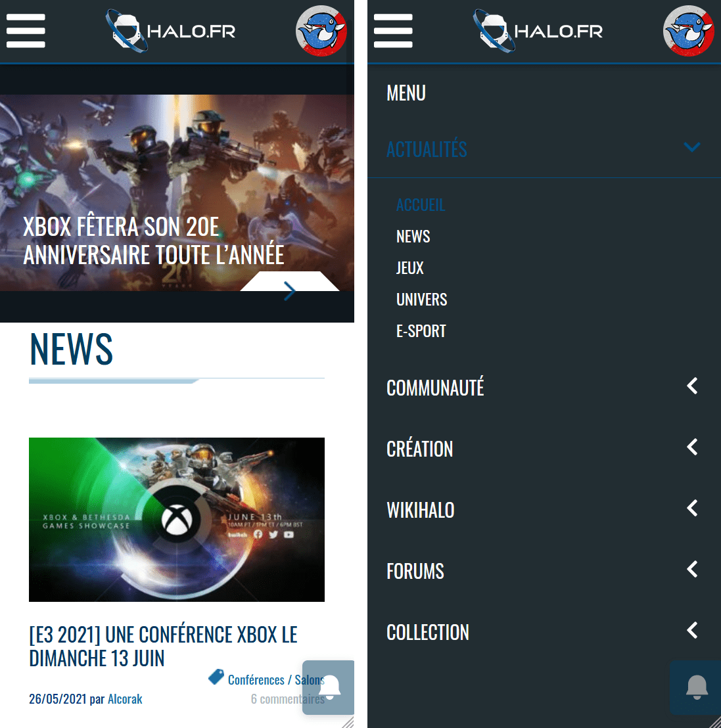Click the MENU heading text
Viewport: 721px width, 728px height.
click(x=406, y=93)
